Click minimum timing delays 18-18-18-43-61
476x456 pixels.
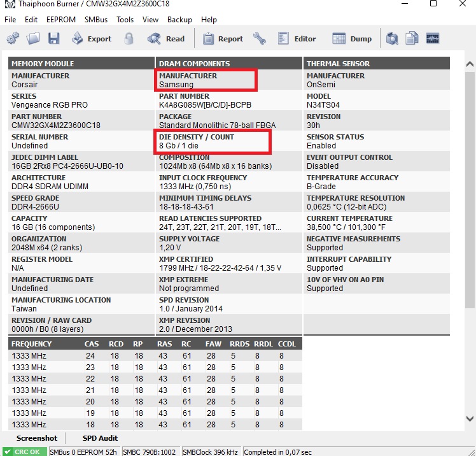[x=186, y=206]
